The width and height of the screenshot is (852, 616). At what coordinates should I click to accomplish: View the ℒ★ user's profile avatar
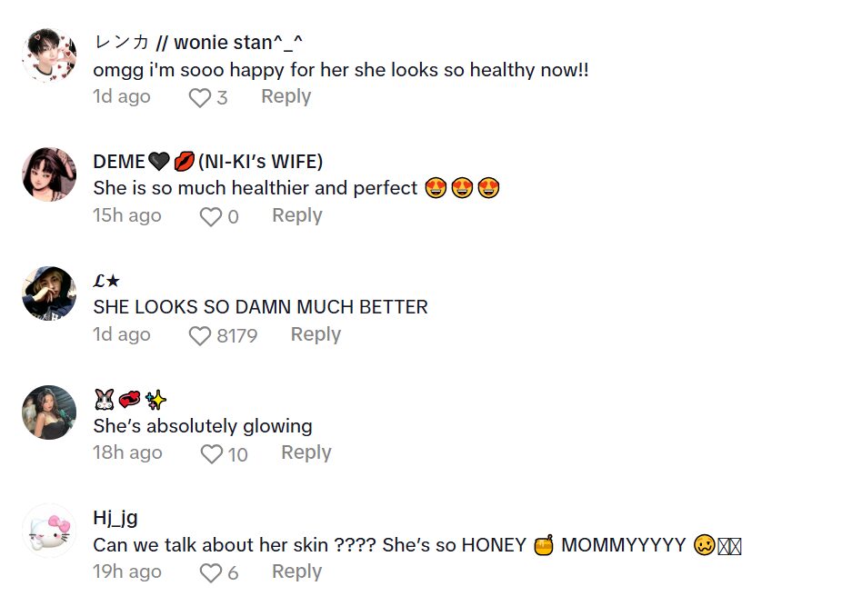pos(49,293)
